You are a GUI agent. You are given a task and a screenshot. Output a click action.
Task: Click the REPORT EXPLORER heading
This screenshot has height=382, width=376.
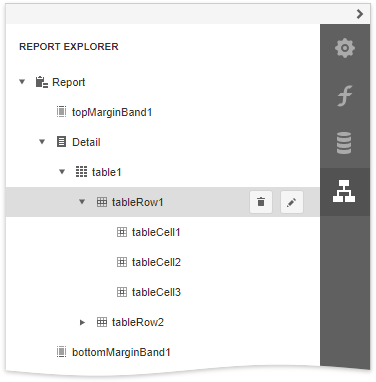(x=69, y=47)
